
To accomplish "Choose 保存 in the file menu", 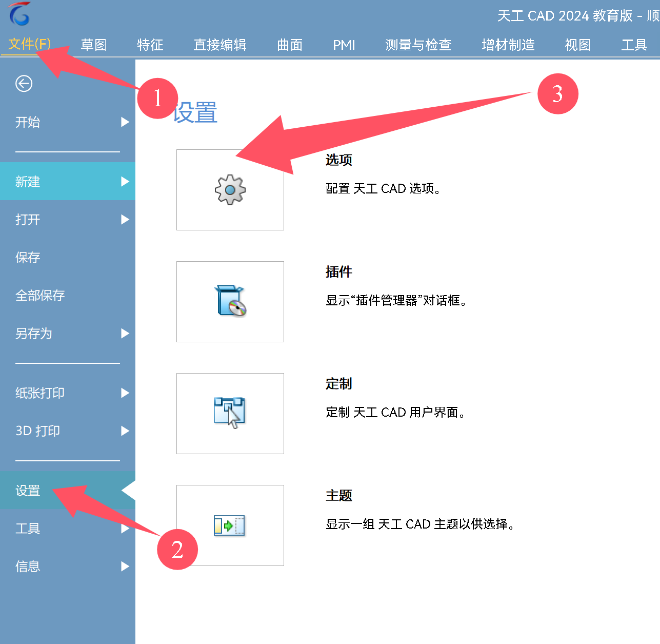I will point(68,258).
